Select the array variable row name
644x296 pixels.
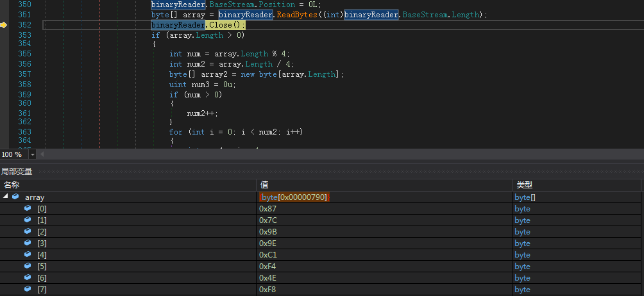tap(35, 197)
